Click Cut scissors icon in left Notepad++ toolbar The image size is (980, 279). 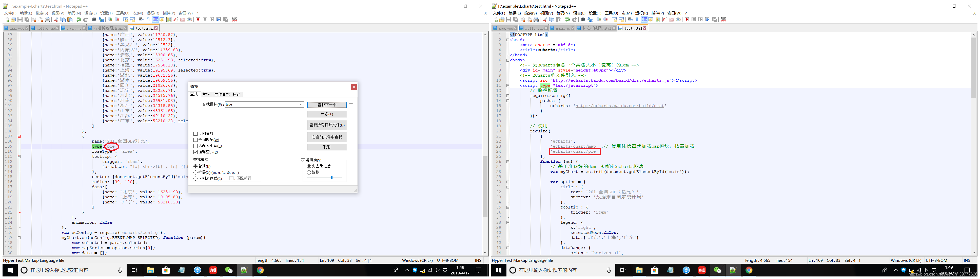(56, 20)
